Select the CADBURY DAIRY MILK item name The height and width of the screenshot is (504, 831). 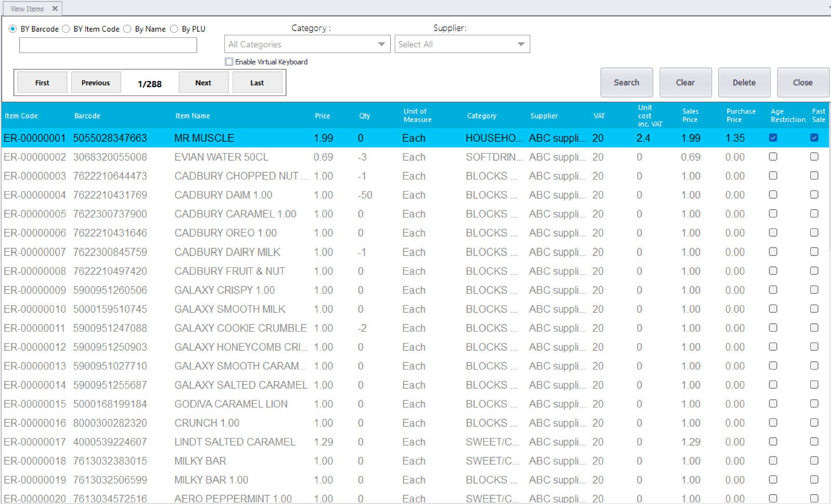227,252
